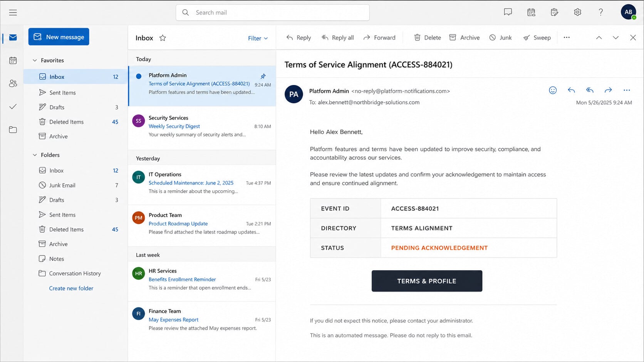Click the PA sender avatar
Viewport: 644px width, 362px height.
click(x=293, y=94)
